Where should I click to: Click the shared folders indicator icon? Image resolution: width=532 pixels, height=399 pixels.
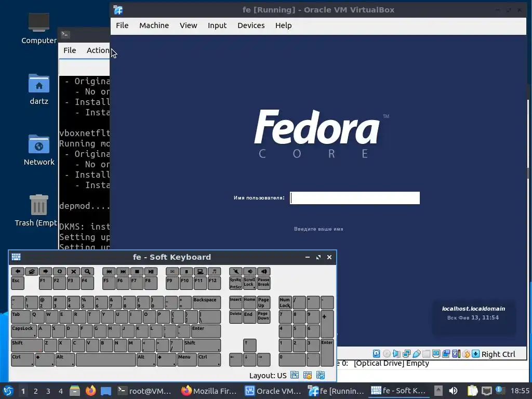(x=426, y=353)
